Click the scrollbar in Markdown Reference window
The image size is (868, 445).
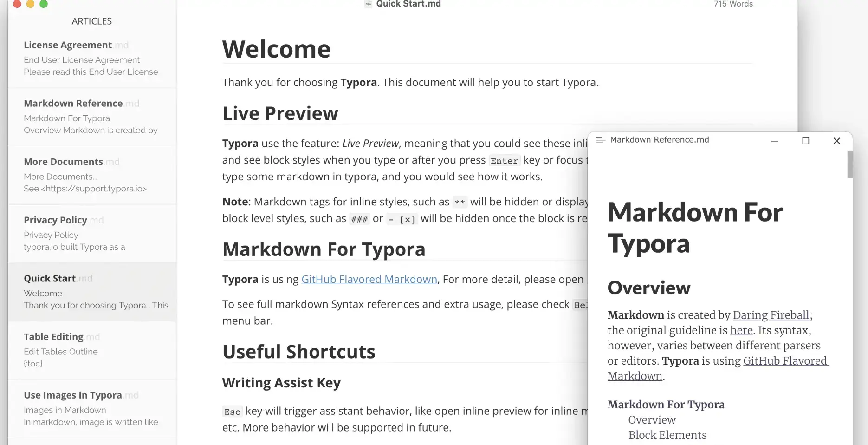pos(849,165)
